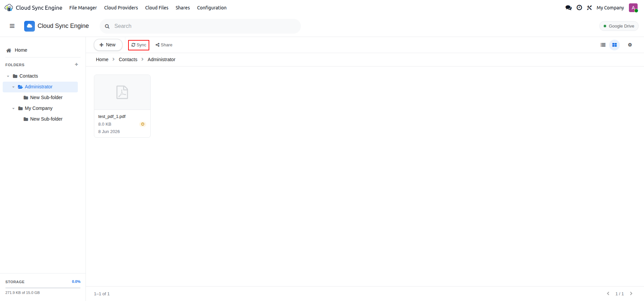Open the My Company switcher
644x301 pixels.
point(610,8)
